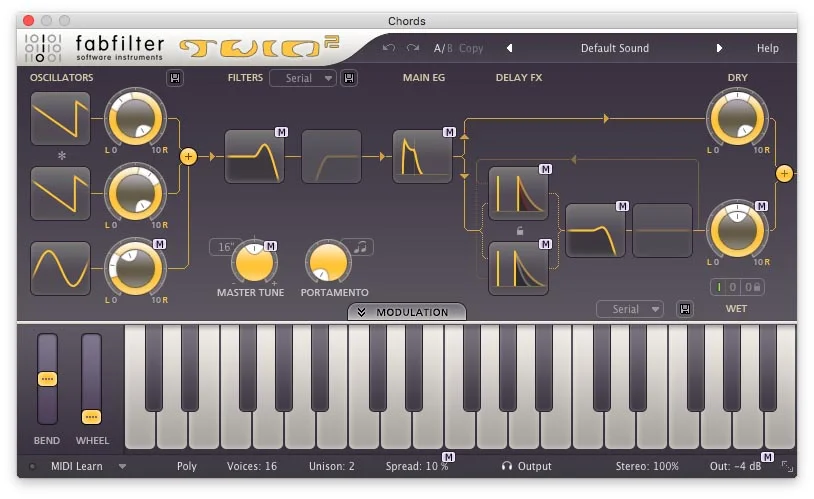Toggle the A/B state switch
The height and width of the screenshot is (499, 814).
[x=443, y=48]
